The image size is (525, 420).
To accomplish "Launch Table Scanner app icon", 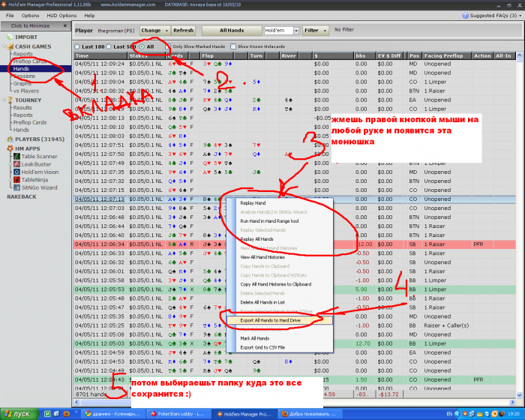I will click(x=16, y=157).
